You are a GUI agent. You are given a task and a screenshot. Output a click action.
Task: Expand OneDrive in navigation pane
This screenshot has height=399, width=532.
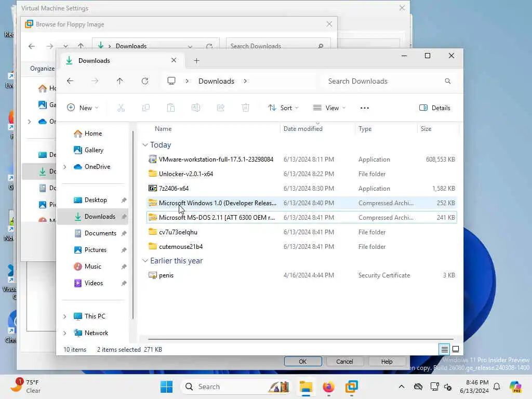coord(65,167)
